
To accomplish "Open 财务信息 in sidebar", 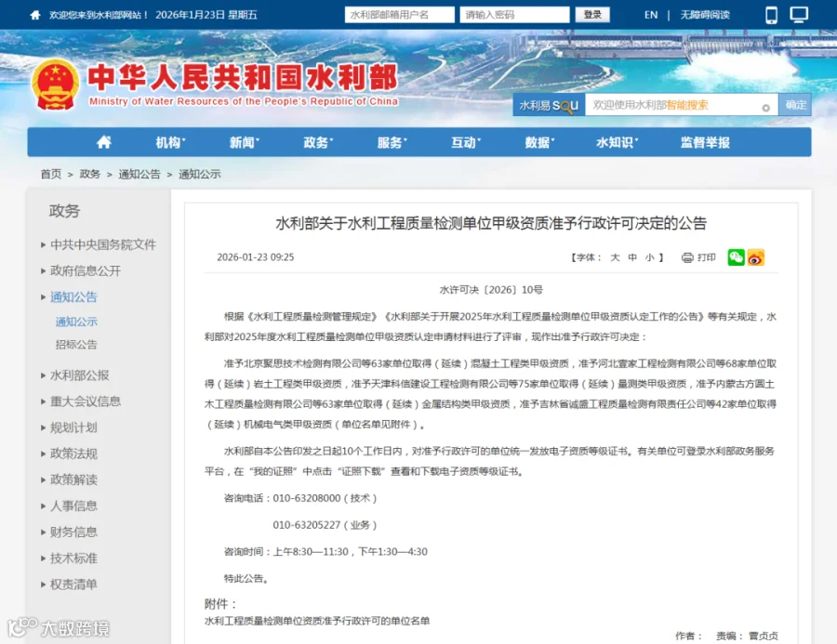I will [73, 532].
